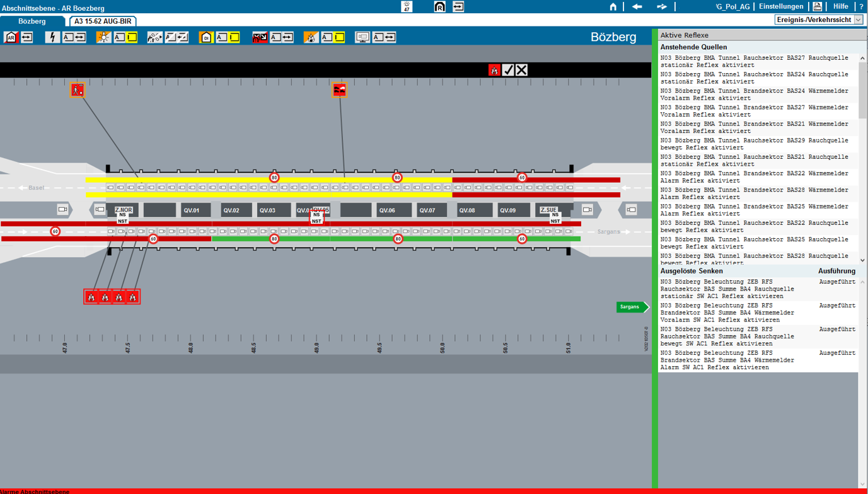868x494 pixels.
Task: Open the Einstellungen menu
Action: click(x=781, y=6)
